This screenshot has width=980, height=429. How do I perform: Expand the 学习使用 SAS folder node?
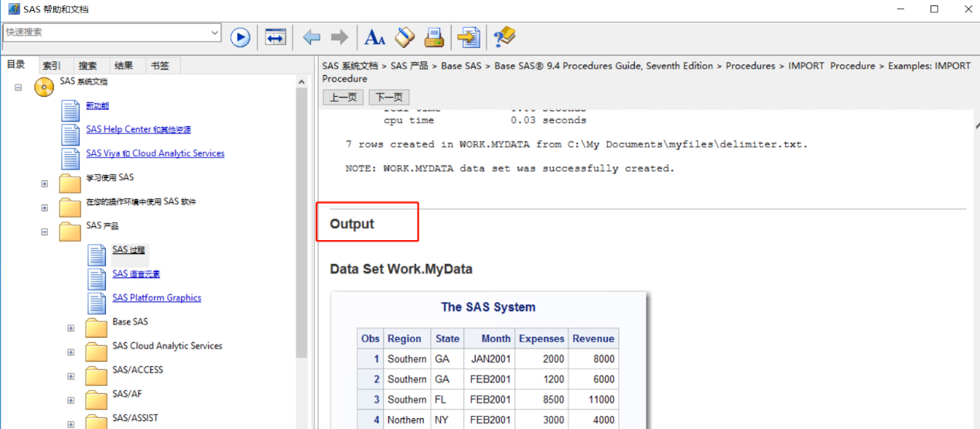click(44, 184)
